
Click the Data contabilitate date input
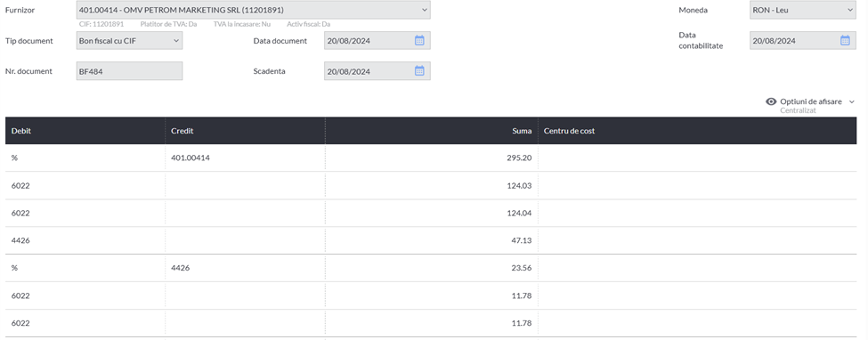click(x=803, y=40)
